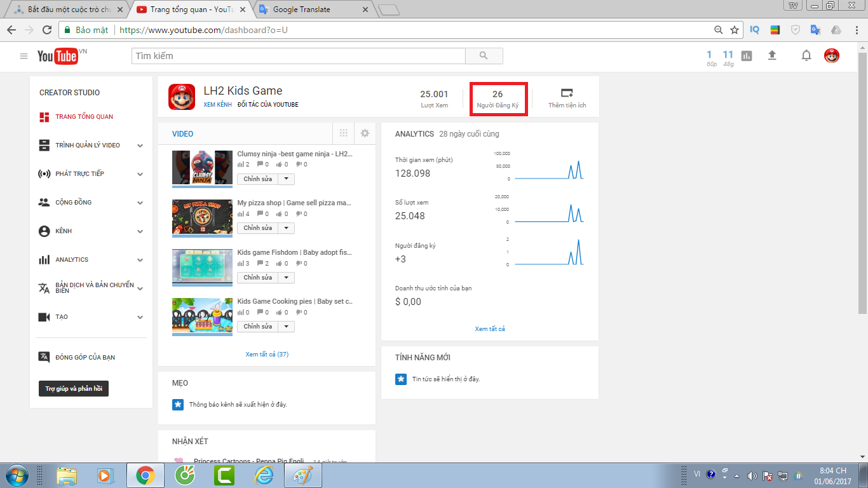
Task: Go to the YouTube home logo
Action: point(57,57)
